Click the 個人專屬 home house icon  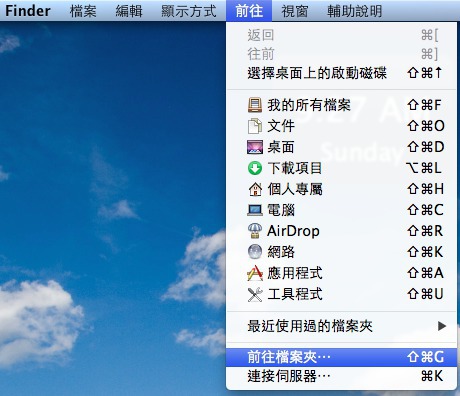[x=255, y=189]
